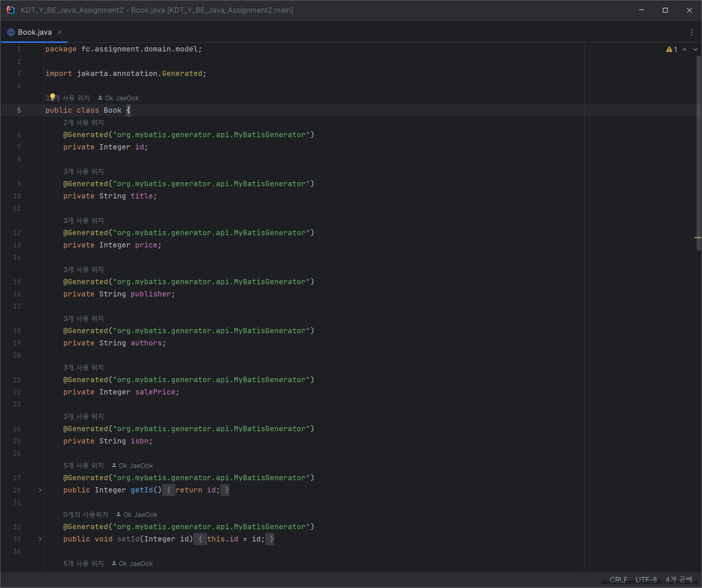Open the editor tabs options menu

[x=691, y=32]
